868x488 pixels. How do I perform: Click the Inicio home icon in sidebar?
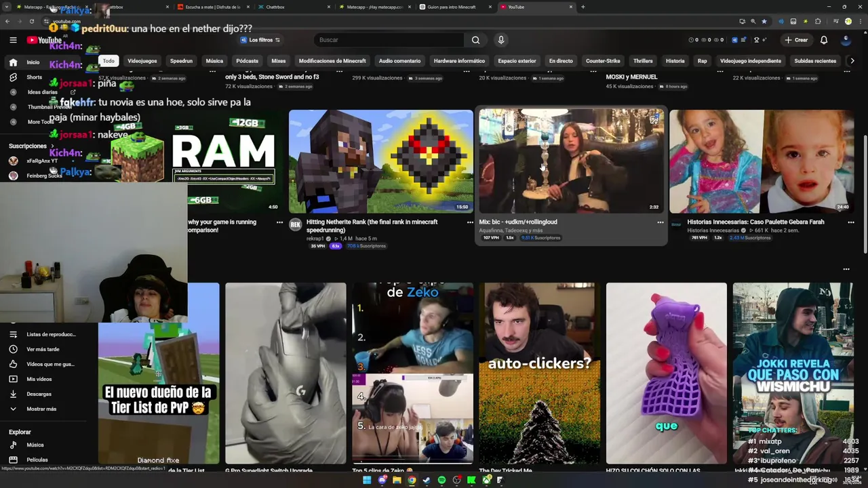tap(13, 62)
